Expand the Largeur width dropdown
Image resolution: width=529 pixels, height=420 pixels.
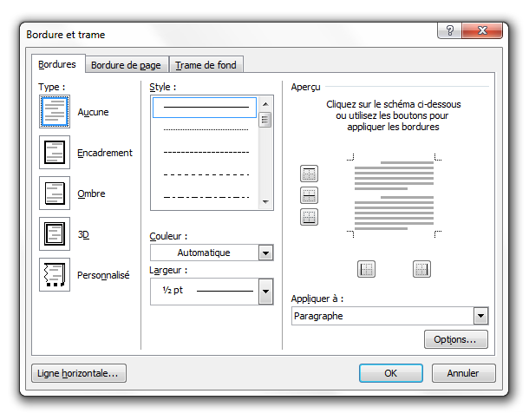click(x=265, y=292)
